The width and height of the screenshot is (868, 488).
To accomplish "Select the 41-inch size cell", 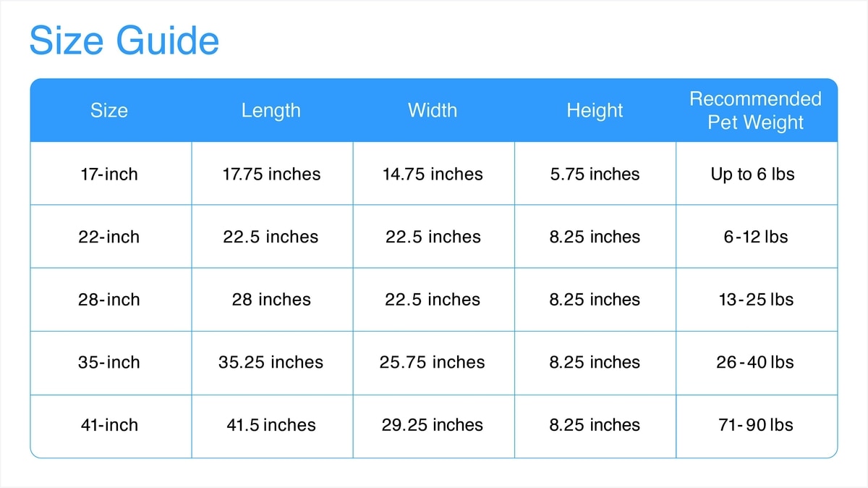I will tap(109, 425).
